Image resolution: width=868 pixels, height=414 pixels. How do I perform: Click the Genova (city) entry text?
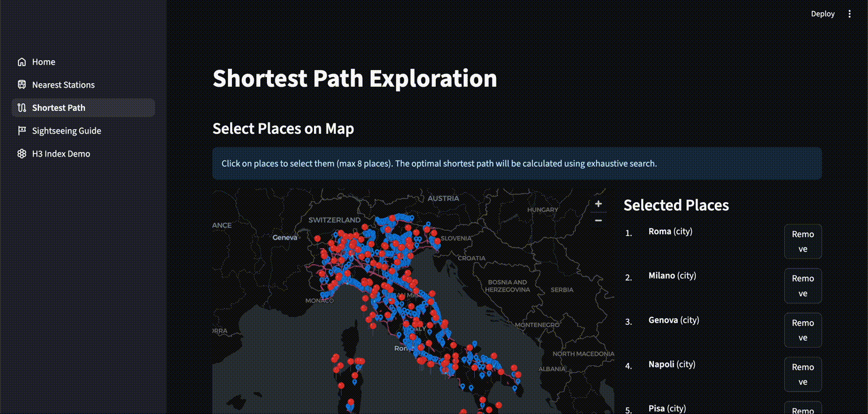point(674,320)
